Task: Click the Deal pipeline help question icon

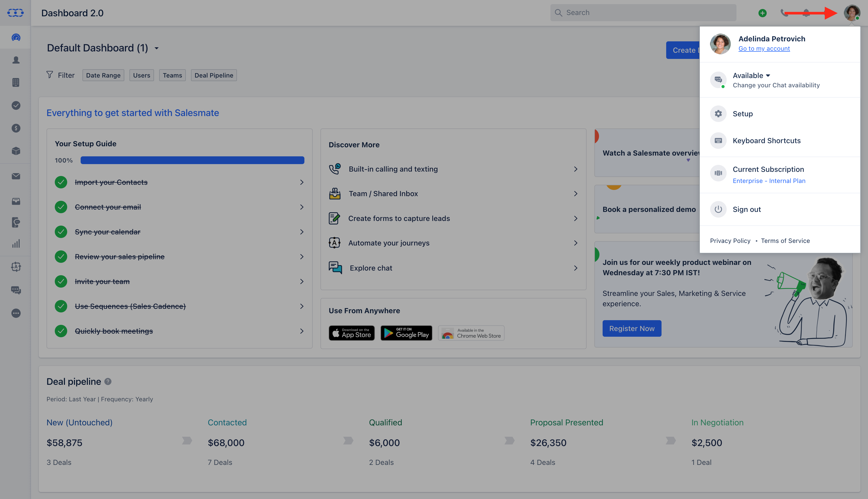Action: tap(108, 381)
